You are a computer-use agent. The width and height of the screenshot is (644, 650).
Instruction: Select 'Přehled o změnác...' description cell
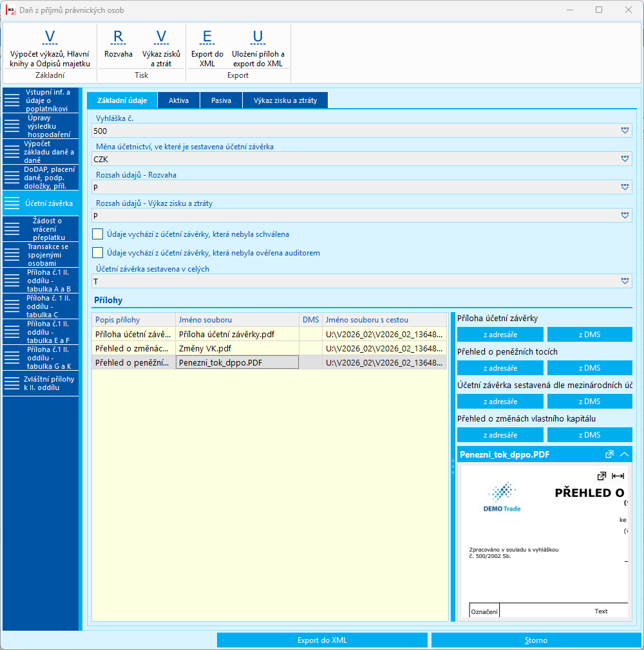[x=133, y=348]
